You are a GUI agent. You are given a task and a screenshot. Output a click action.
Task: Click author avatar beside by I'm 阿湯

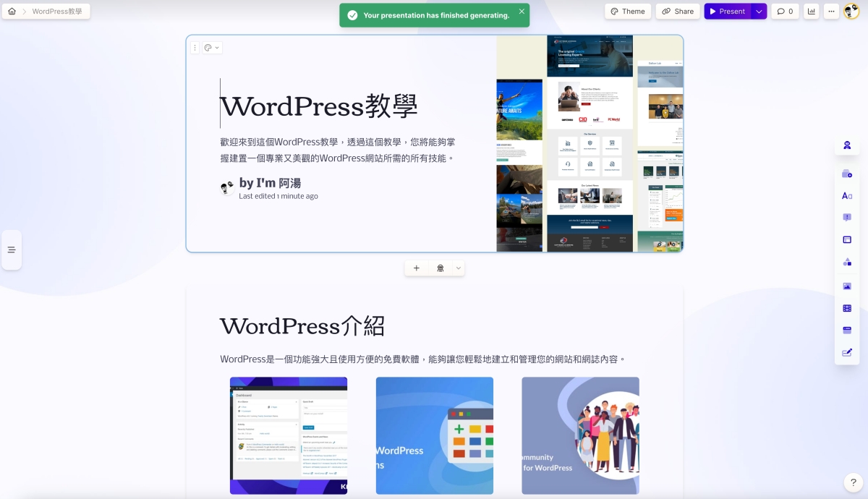coord(227,189)
